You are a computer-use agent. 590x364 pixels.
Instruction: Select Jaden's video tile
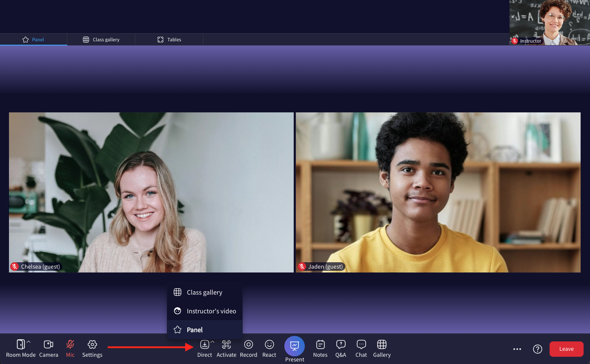[438, 192]
